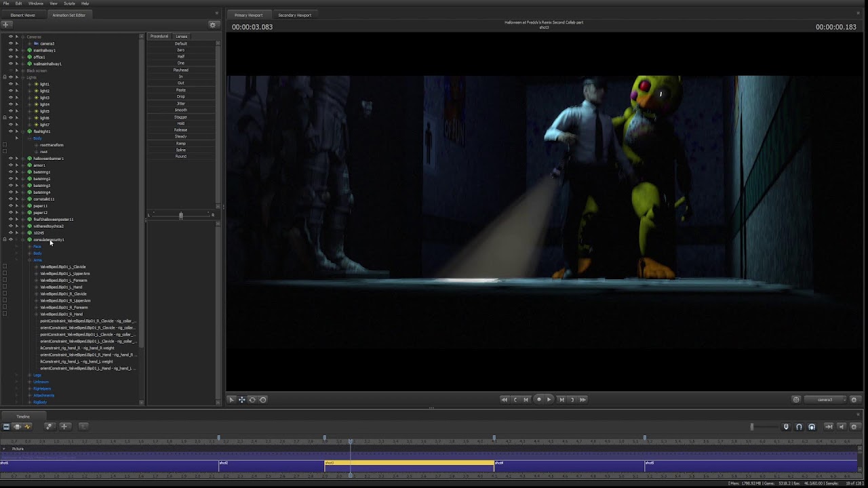Screen dimensions: 868x488
Task: Apply the Jitter procedural preset
Action: coord(180,103)
